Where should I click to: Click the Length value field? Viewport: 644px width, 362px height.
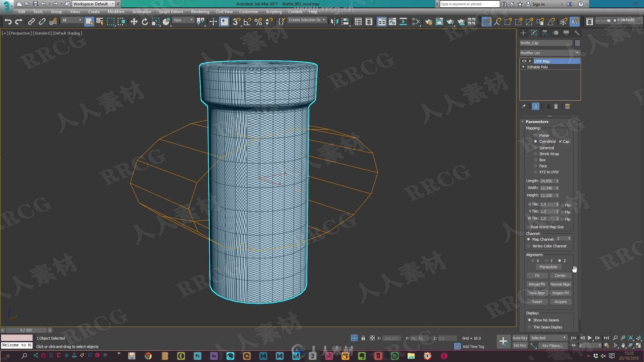[x=547, y=181]
